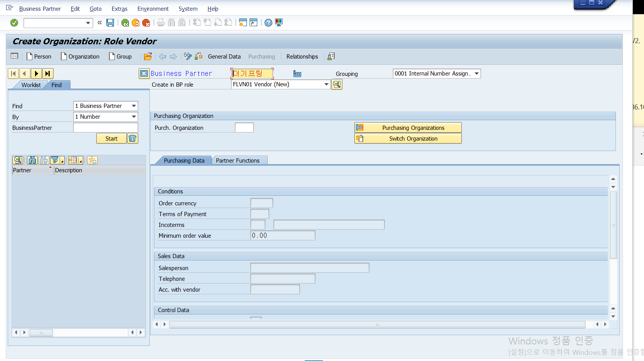The image size is (644, 361).
Task: Open the Environment menu
Action: (153, 8)
